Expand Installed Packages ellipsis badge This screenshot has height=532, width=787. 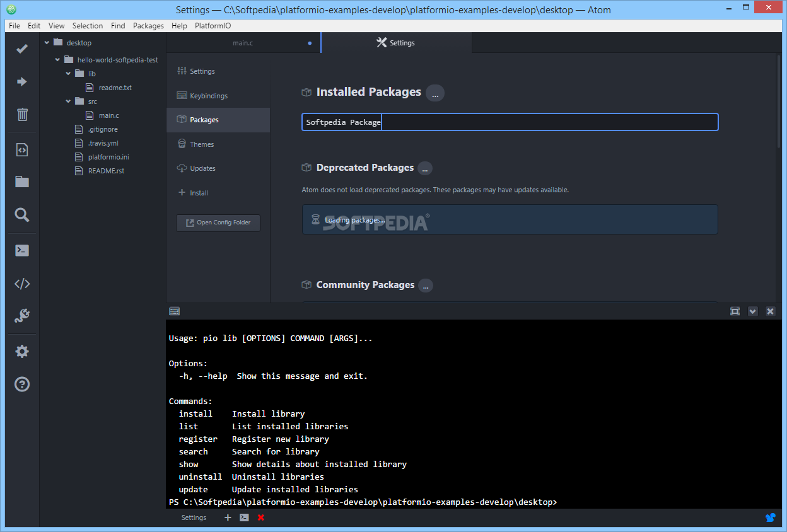coord(435,93)
